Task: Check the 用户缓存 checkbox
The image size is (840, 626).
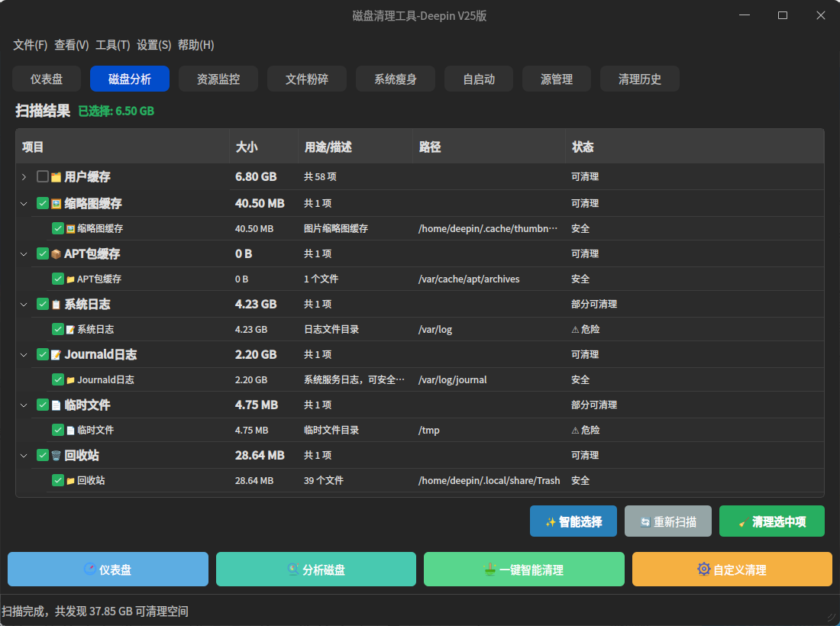Action: click(x=43, y=176)
